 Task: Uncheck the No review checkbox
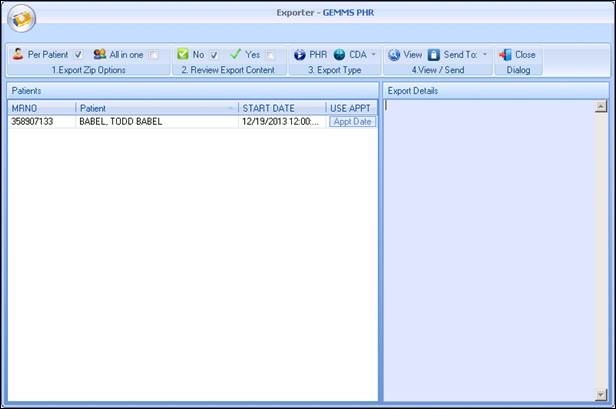click(214, 55)
